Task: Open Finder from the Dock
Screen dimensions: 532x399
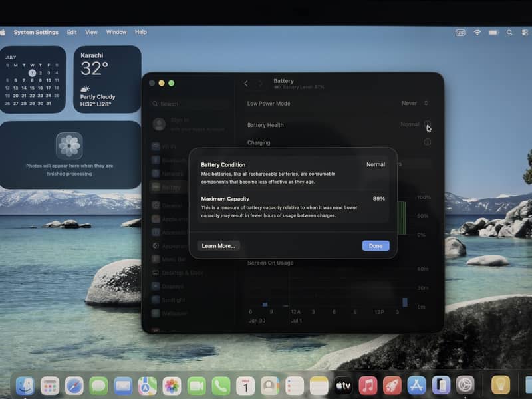Action: coord(25,386)
